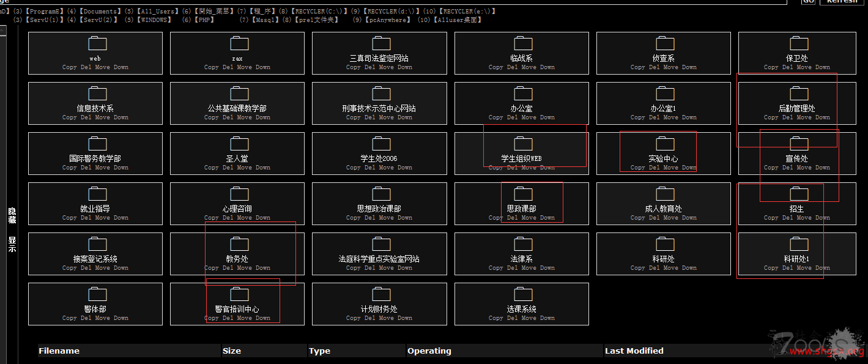The width and height of the screenshot is (868, 364).
Task: Click Copy under the 信息技术系 folder
Action: (70, 117)
